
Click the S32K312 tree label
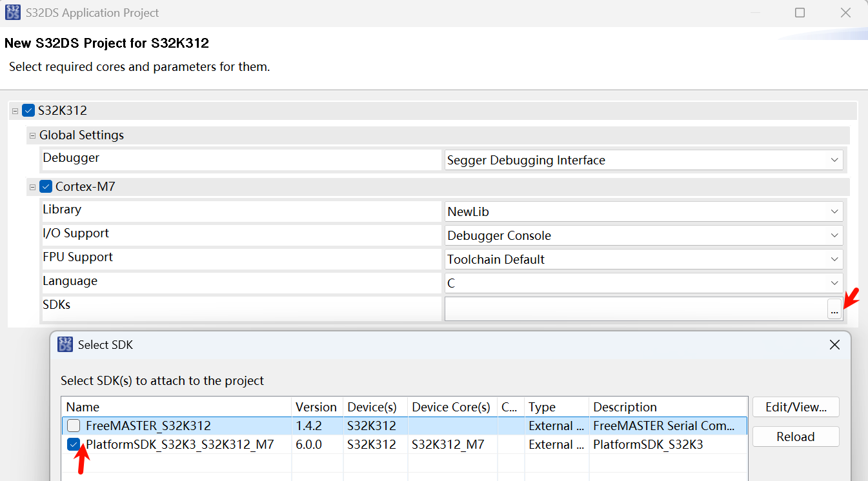[x=63, y=110]
